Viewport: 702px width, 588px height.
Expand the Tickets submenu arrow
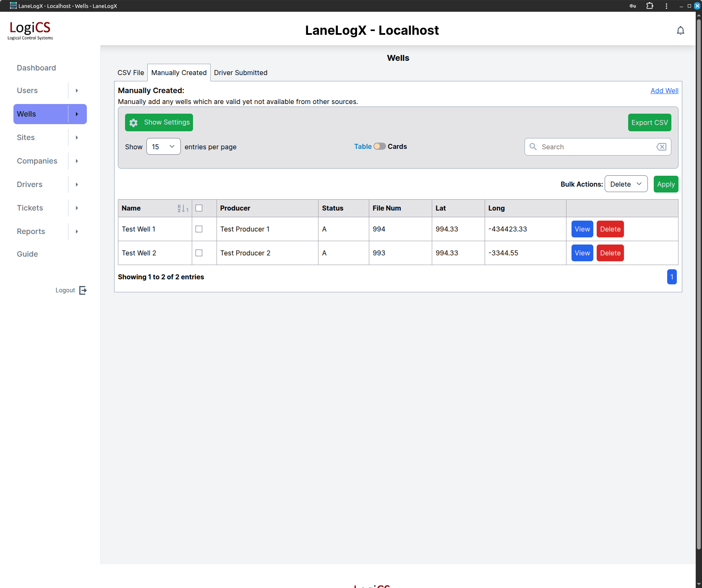[77, 208]
